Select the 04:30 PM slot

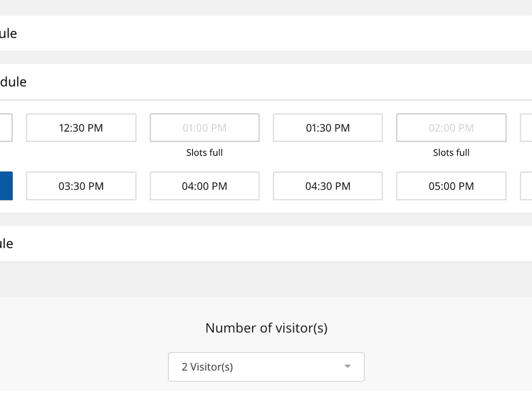[x=327, y=186]
